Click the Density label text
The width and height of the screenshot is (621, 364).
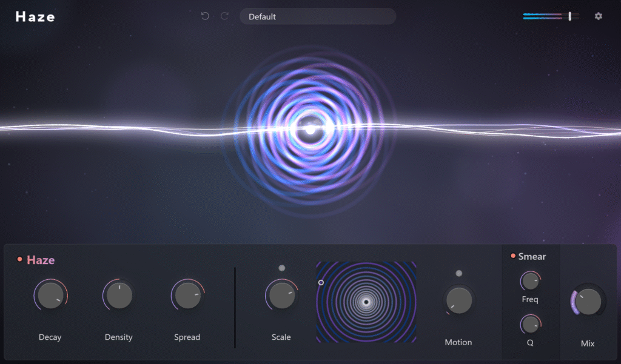point(118,337)
